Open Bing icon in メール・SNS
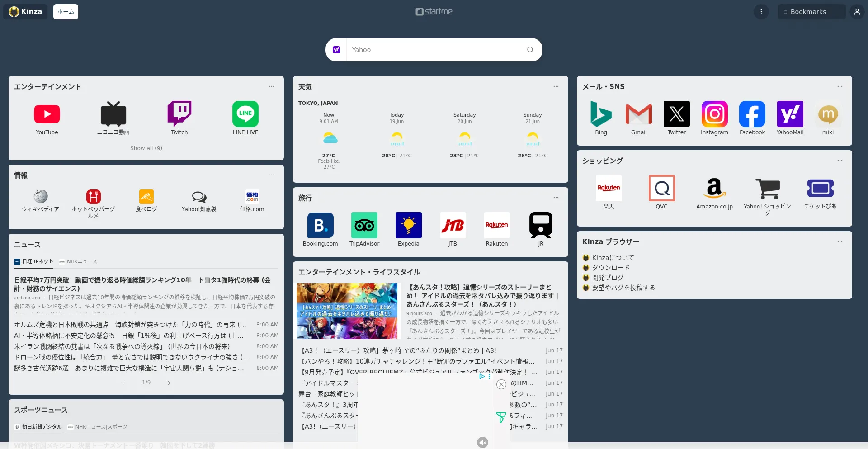 601,114
